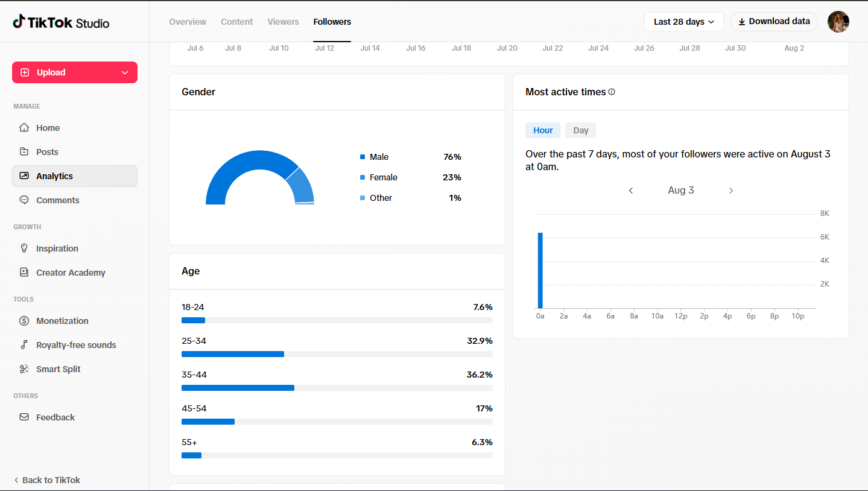Open the Overview tab
The image size is (868, 491).
(x=188, y=22)
